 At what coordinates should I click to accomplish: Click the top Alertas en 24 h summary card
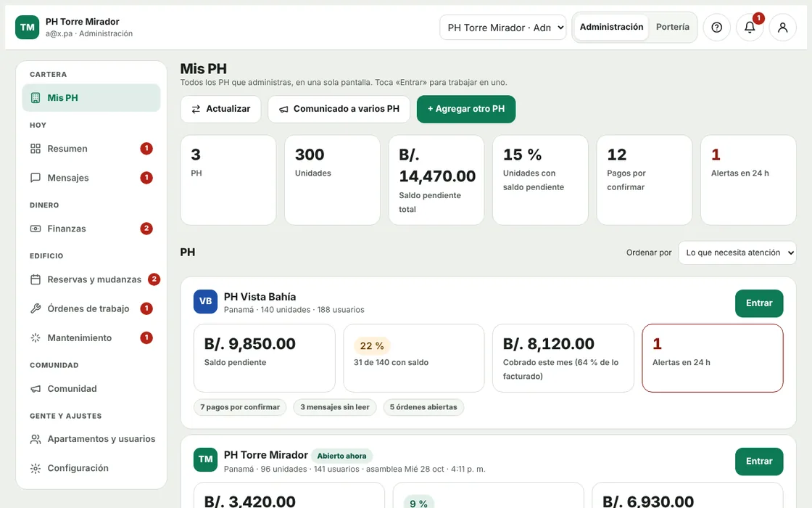(748, 180)
